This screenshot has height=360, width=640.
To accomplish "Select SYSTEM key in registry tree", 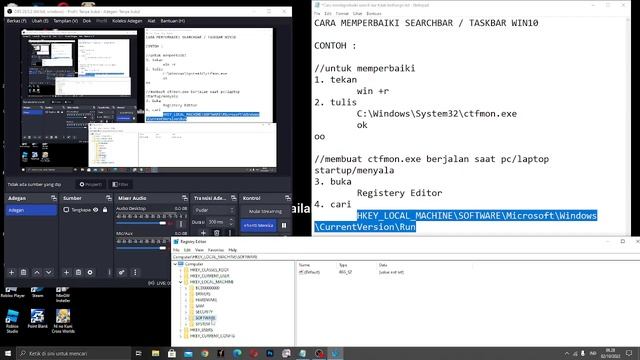I will coord(202,324).
